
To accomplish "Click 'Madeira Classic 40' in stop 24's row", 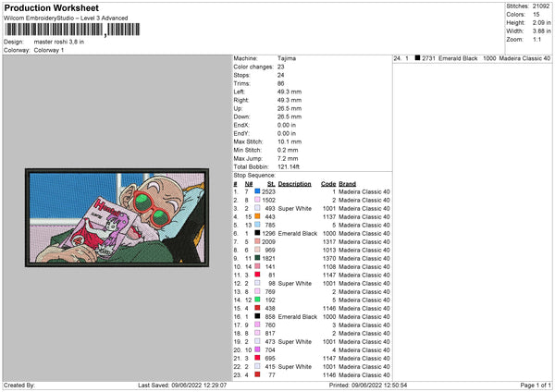I will [x=524, y=58].
